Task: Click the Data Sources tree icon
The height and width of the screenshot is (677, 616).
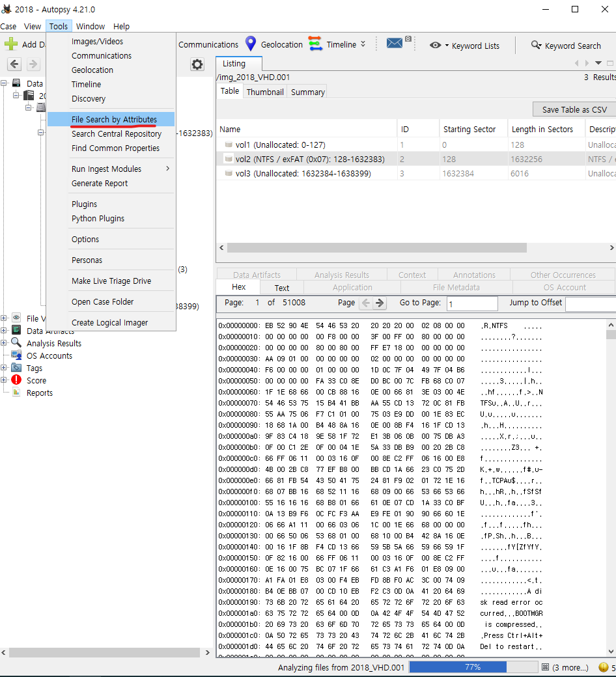Action: (16, 83)
